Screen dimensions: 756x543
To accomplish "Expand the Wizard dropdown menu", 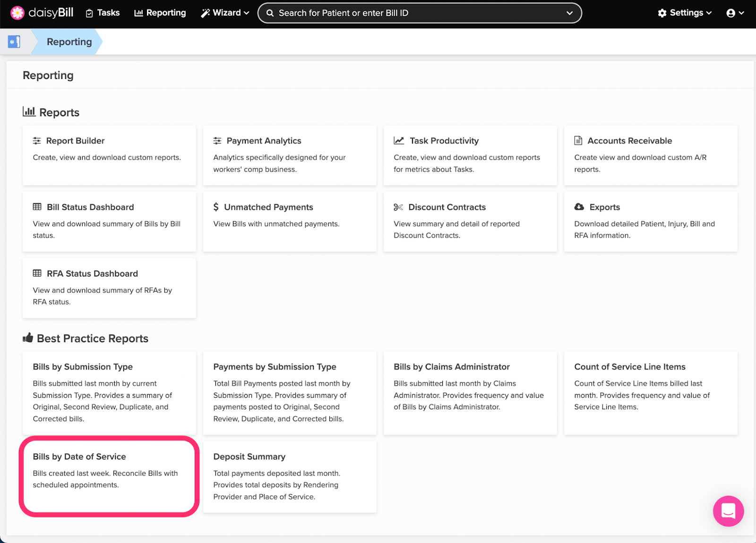I will 225,13.
